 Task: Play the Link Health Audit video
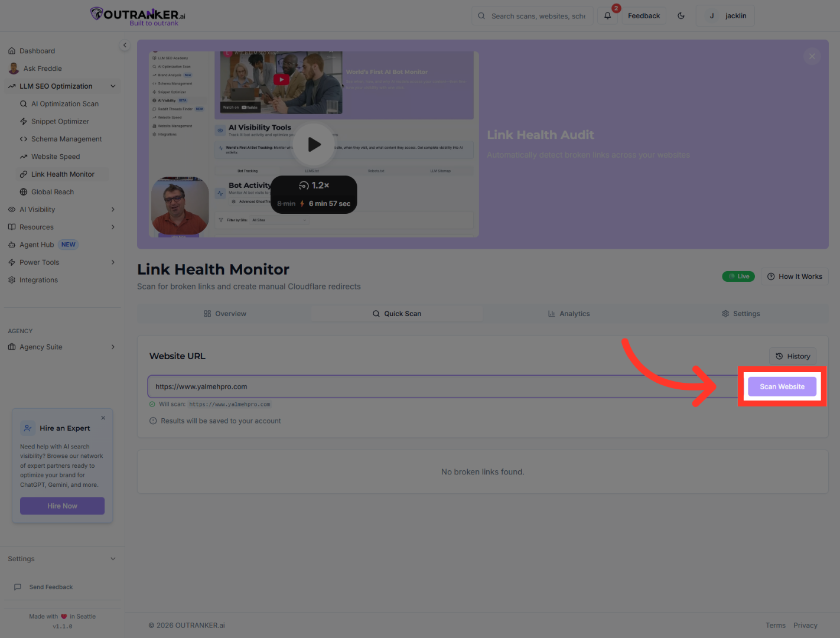(x=314, y=145)
